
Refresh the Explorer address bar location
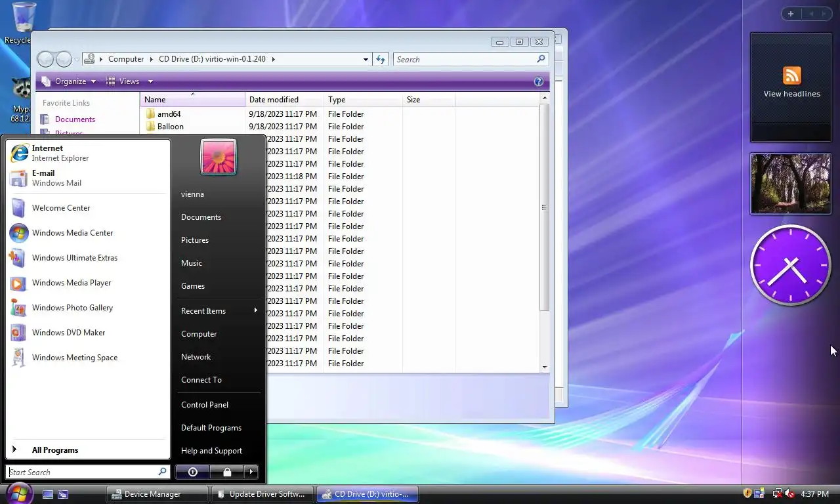click(381, 59)
